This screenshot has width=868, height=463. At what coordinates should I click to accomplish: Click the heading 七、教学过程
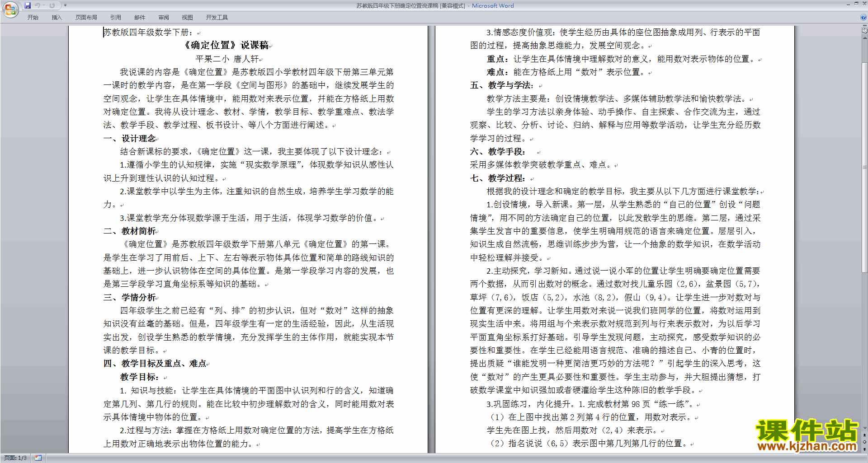pos(498,178)
